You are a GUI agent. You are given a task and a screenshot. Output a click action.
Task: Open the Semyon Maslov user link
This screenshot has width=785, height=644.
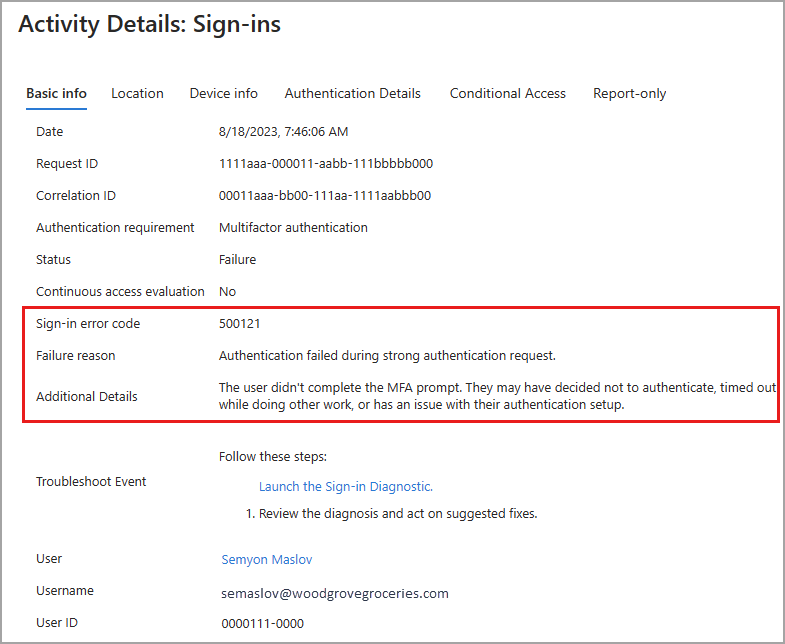pyautogui.click(x=269, y=559)
